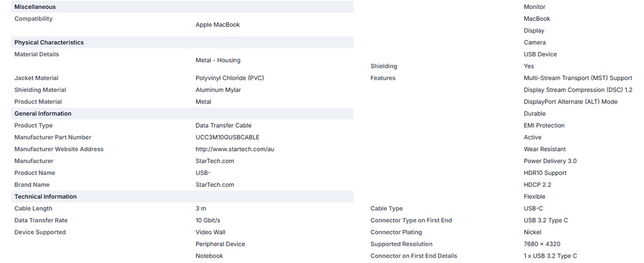Click the Miscellaneous section header
This screenshot has height=263, width=644.
182,7
